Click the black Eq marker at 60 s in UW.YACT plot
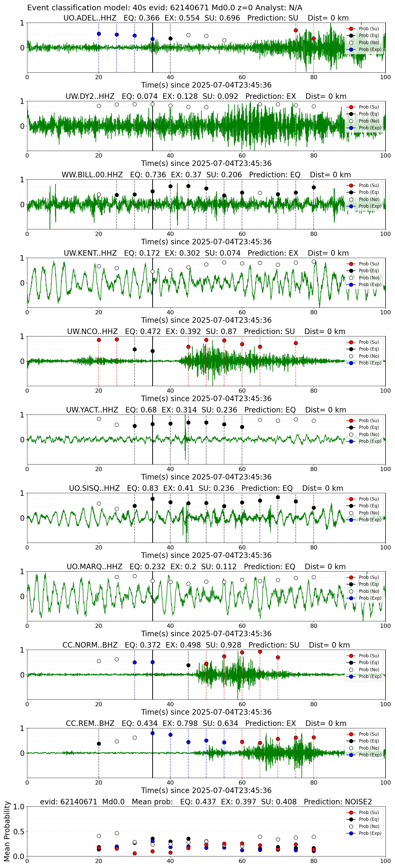The width and height of the screenshot is (395, 868). [242, 427]
